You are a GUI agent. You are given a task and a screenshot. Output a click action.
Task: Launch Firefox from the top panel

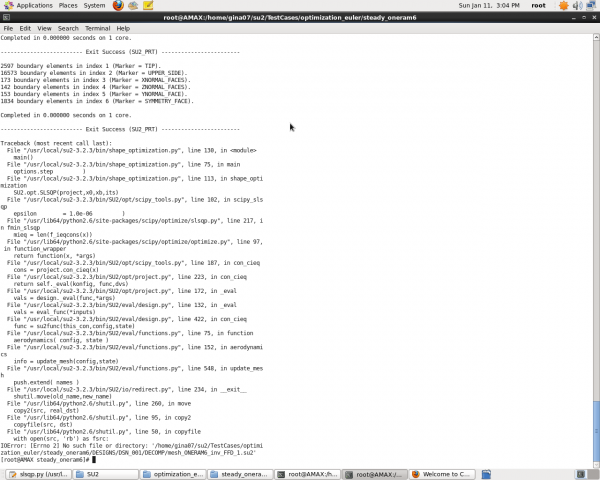click(x=118, y=6)
